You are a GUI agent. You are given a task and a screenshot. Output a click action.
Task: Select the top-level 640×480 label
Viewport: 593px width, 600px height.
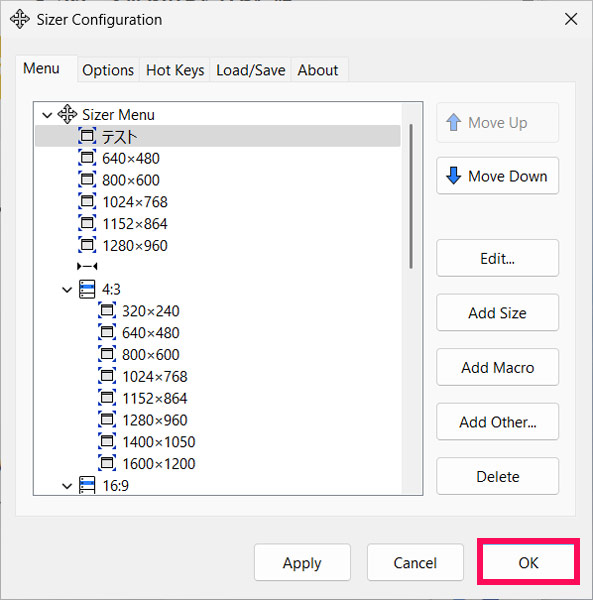pos(130,158)
